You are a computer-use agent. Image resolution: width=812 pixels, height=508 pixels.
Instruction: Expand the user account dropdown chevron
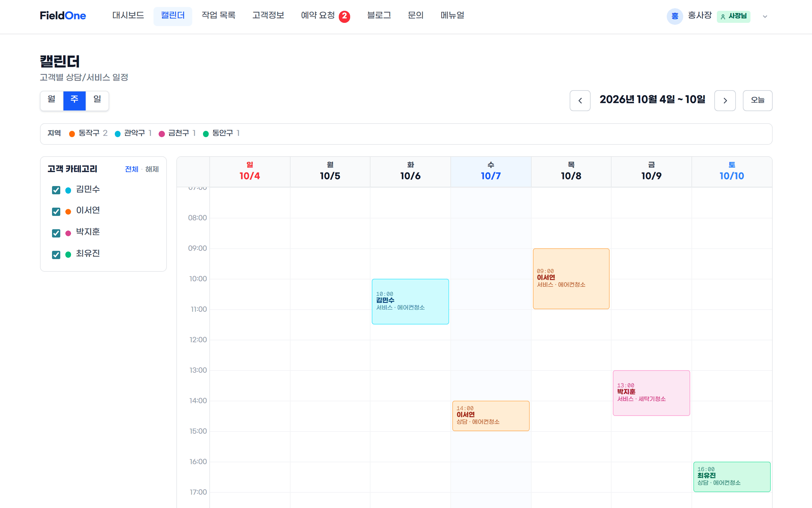click(x=765, y=17)
